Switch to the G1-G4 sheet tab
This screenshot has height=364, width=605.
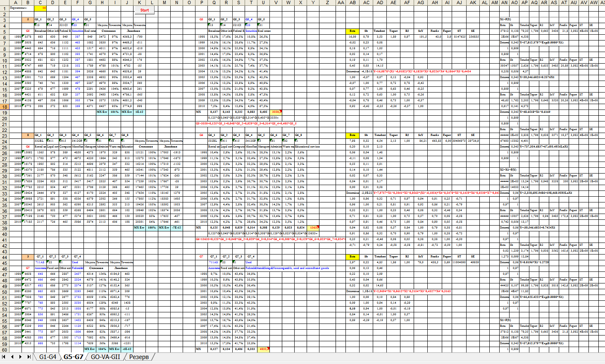[48, 357]
